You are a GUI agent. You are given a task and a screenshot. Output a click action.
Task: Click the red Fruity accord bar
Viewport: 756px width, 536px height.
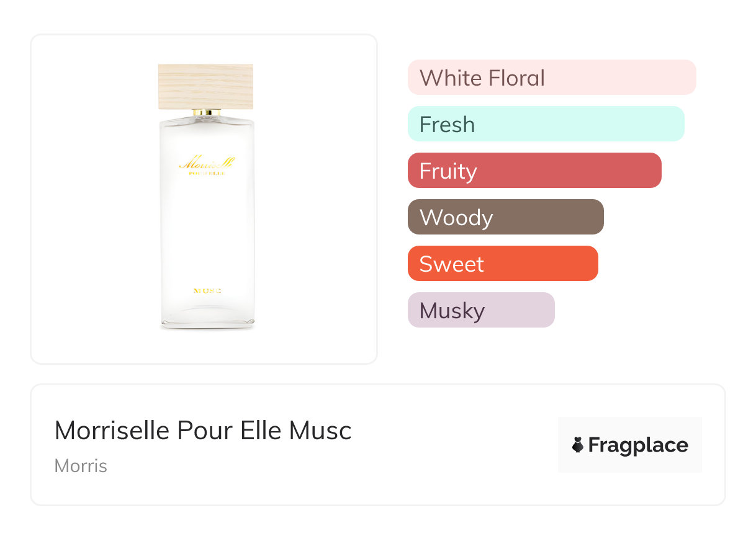[534, 171]
